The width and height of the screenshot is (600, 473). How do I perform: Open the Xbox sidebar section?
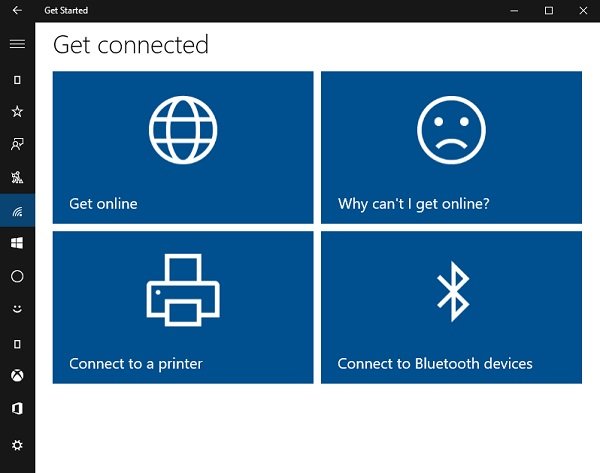[x=17, y=376]
